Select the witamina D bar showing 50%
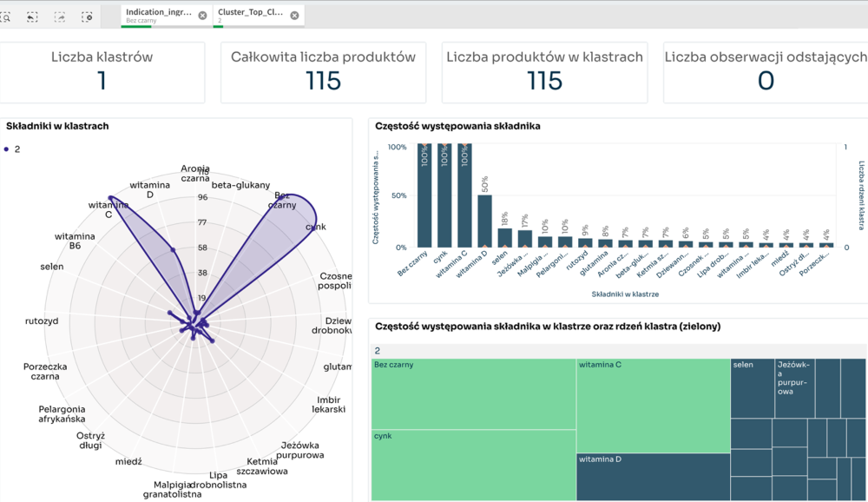The height and width of the screenshot is (502, 868). click(x=484, y=221)
